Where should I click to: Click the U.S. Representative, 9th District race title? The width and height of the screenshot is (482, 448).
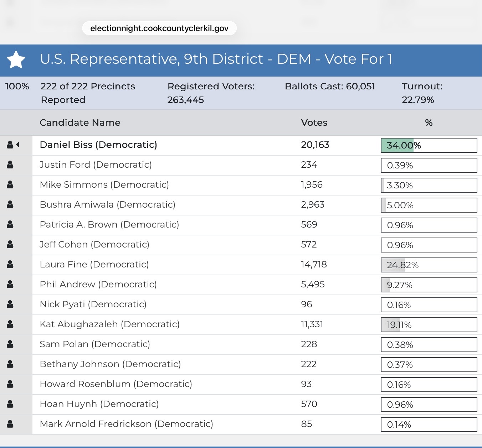coord(216,59)
